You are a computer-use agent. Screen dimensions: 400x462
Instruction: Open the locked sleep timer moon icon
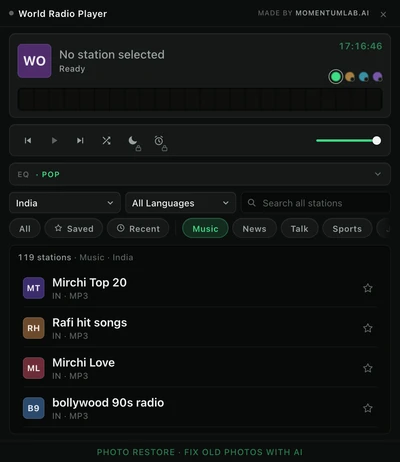pos(133,141)
